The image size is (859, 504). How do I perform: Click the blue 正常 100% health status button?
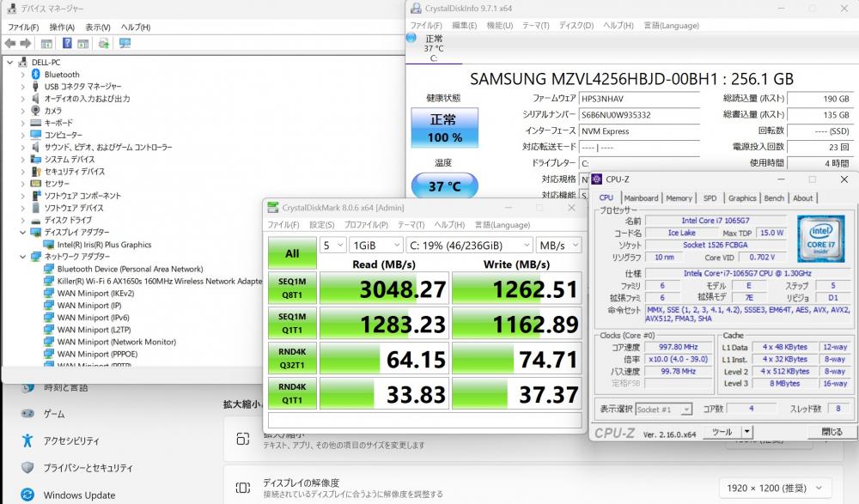click(444, 128)
